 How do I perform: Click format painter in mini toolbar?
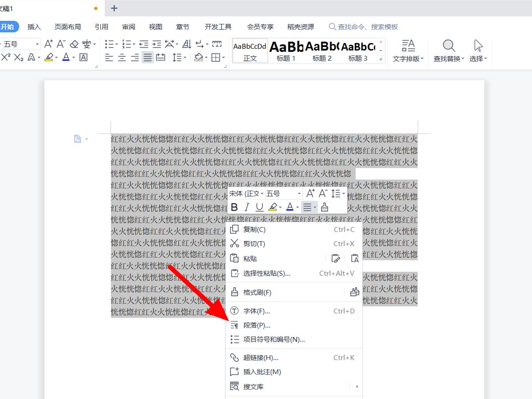[x=325, y=207]
